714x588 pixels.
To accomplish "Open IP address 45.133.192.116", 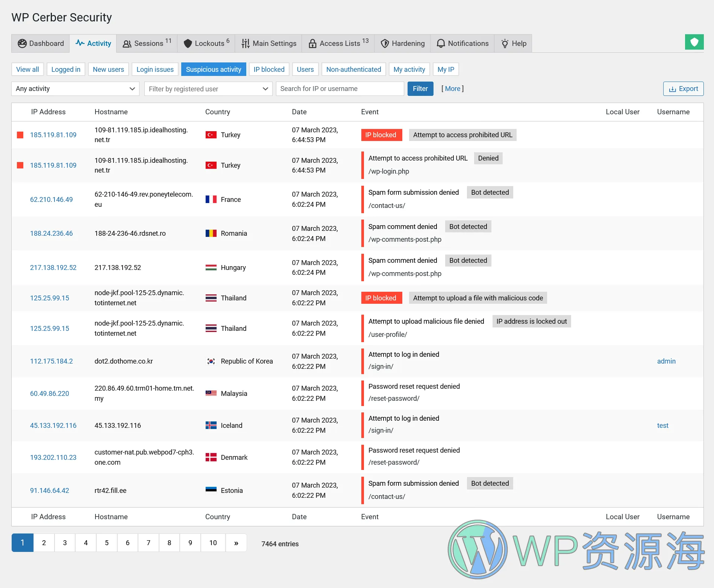I will (x=53, y=425).
